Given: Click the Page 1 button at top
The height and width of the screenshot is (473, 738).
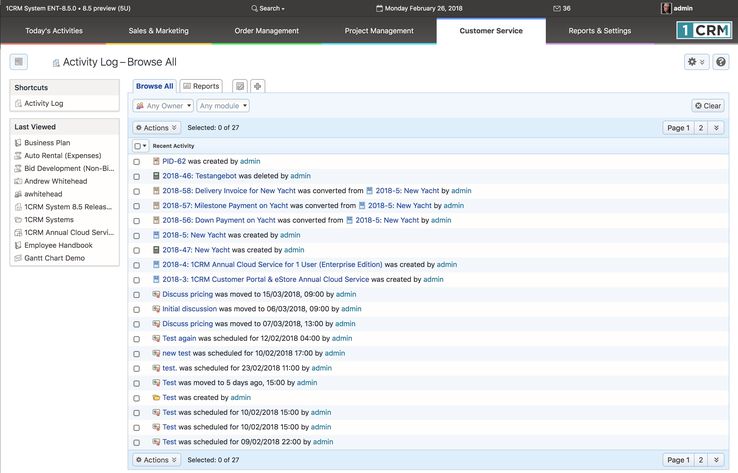Looking at the screenshot, I should pos(678,128).
